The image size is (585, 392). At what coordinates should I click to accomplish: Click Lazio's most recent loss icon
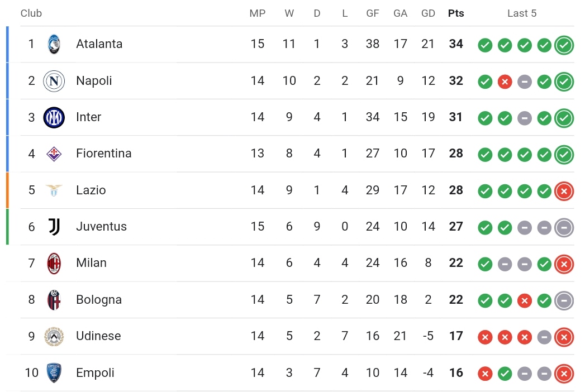[x=564, y=192]
